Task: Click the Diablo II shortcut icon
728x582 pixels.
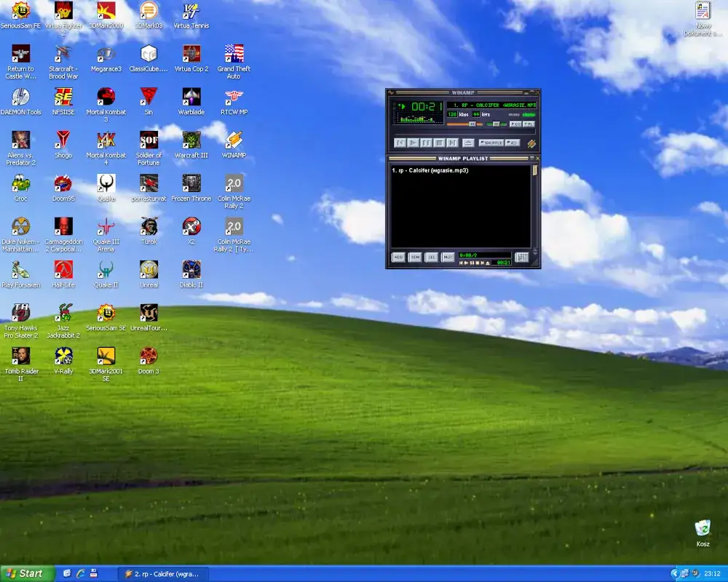Action: tap(191, 270)
